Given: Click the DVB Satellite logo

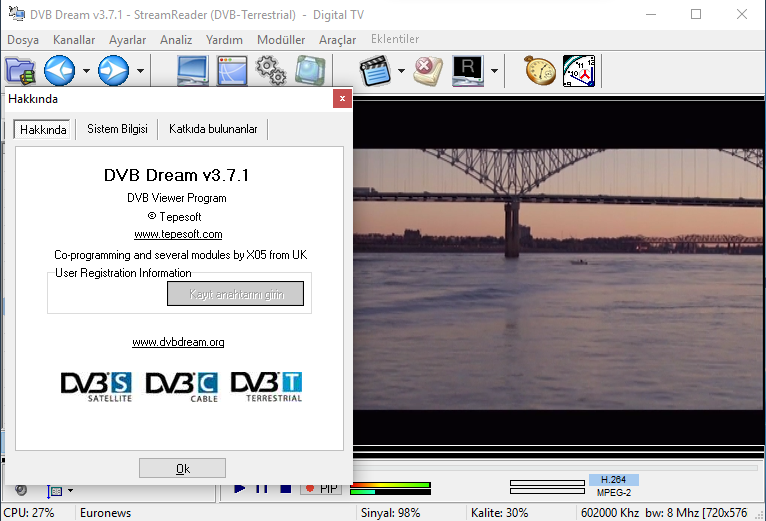Looking at the screenshot, I should click(x=96, y=387).
